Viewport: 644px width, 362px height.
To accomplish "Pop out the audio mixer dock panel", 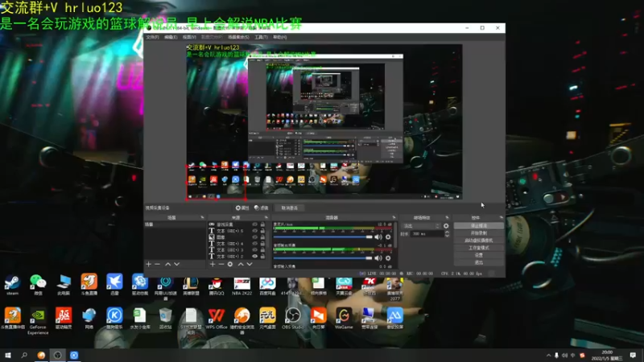I will [x=394, y=217].
